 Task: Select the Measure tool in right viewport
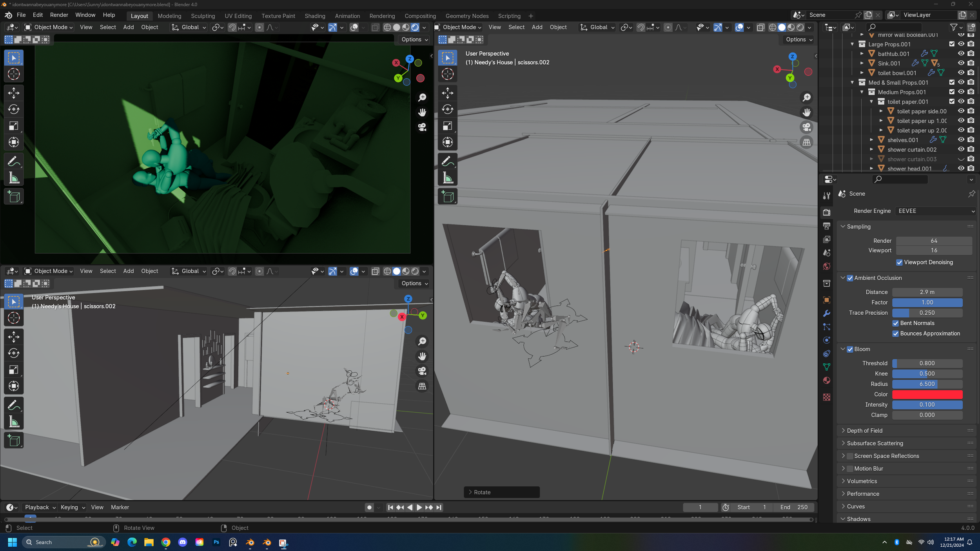tap(448, 178)
